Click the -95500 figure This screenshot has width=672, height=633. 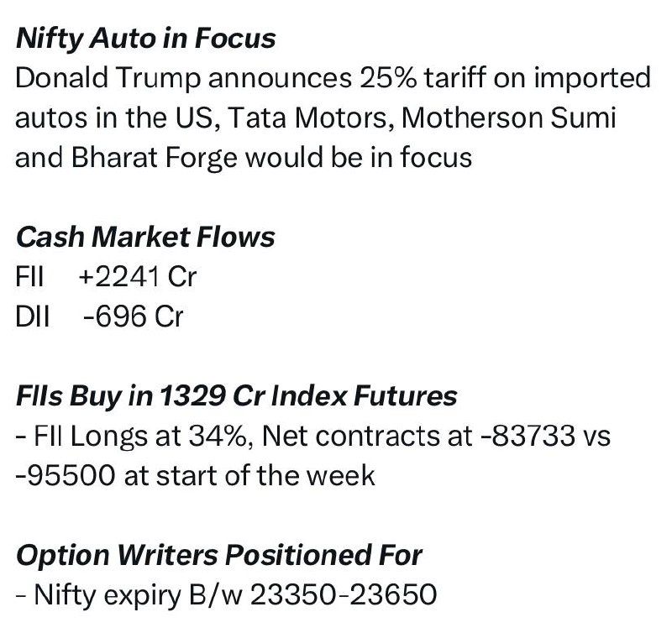(x=66, y=475)
